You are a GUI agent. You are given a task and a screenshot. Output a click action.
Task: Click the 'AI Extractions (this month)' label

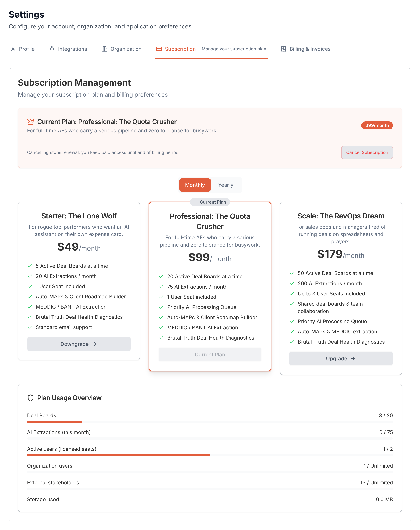[x=59, y=432]
